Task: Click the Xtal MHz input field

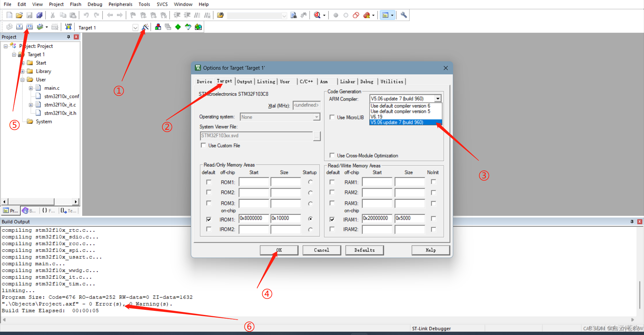Action: (x=307, y=105)
